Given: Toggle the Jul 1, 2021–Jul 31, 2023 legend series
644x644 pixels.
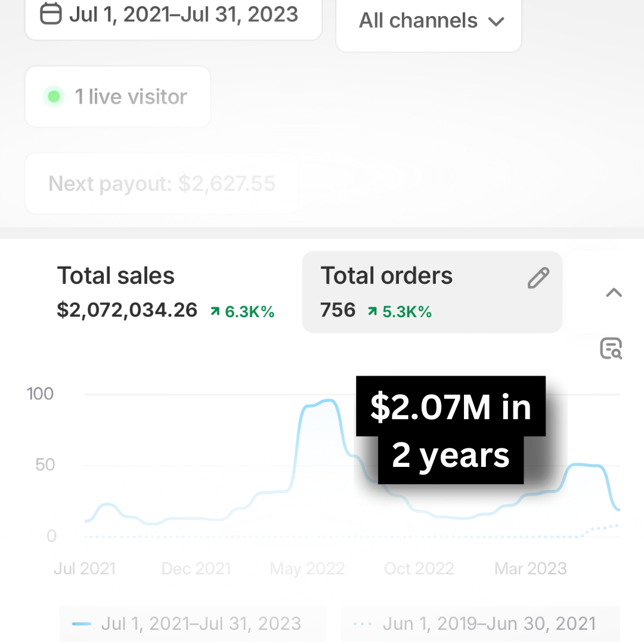Looking at the screenshot, I should click(x=193, y=624).
